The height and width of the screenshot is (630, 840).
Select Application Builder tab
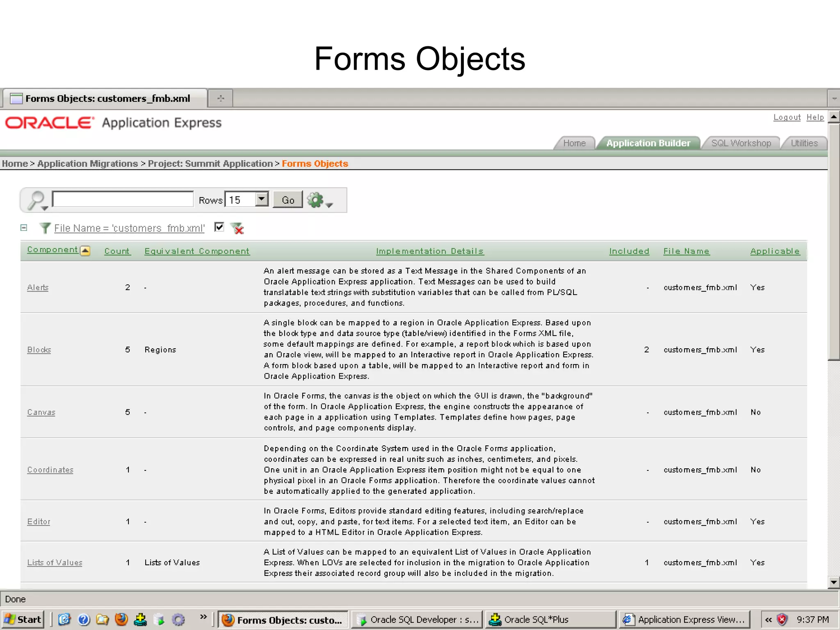pos(648,143)
